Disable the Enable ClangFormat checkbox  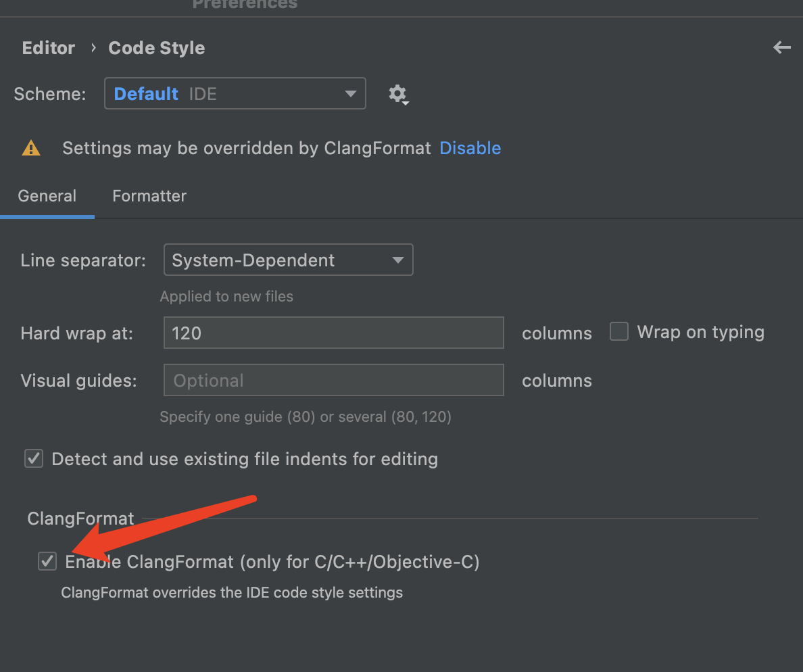tap(47, 560)
